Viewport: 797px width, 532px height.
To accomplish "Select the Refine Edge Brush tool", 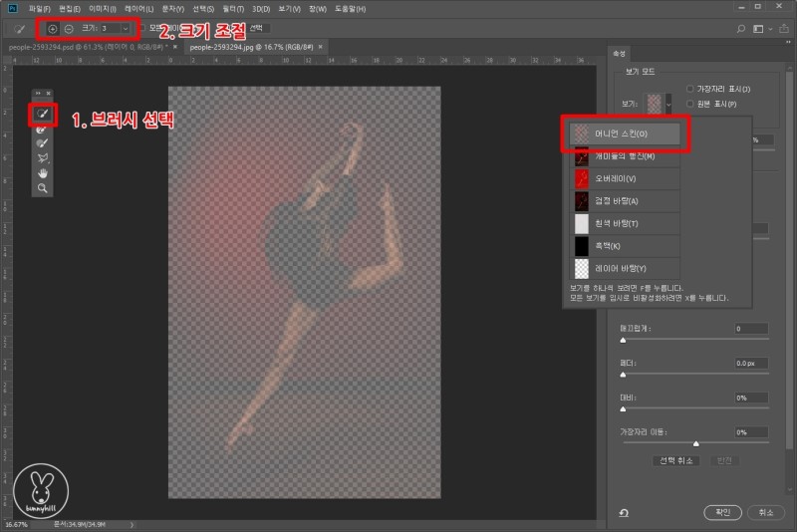I will pyautogui.click(x=43, y=130).
